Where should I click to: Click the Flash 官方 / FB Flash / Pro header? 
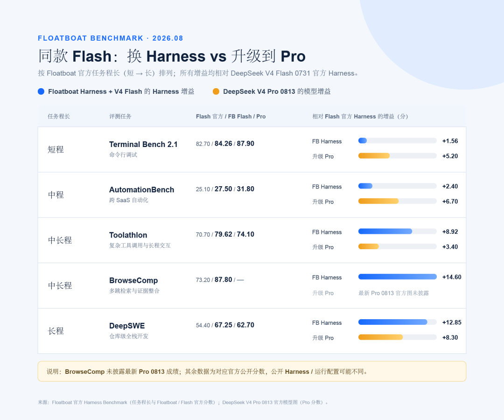pyautogui.click(x=231, y=116)
